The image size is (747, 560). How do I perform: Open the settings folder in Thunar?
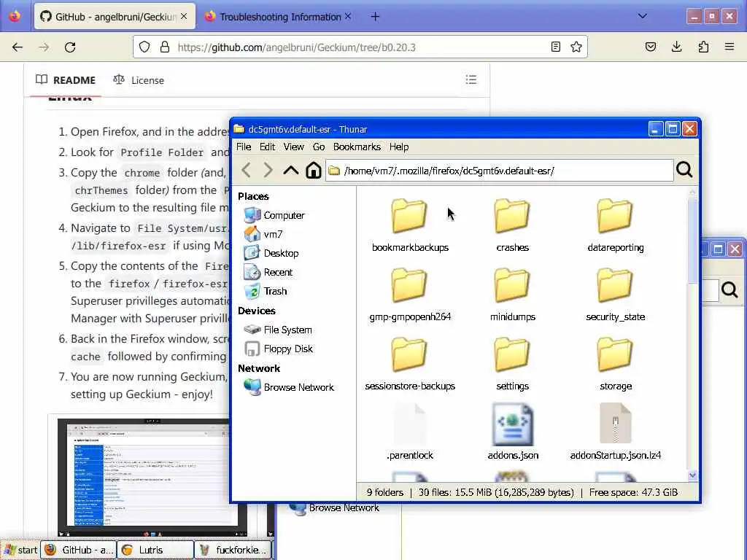coord(512,363)
